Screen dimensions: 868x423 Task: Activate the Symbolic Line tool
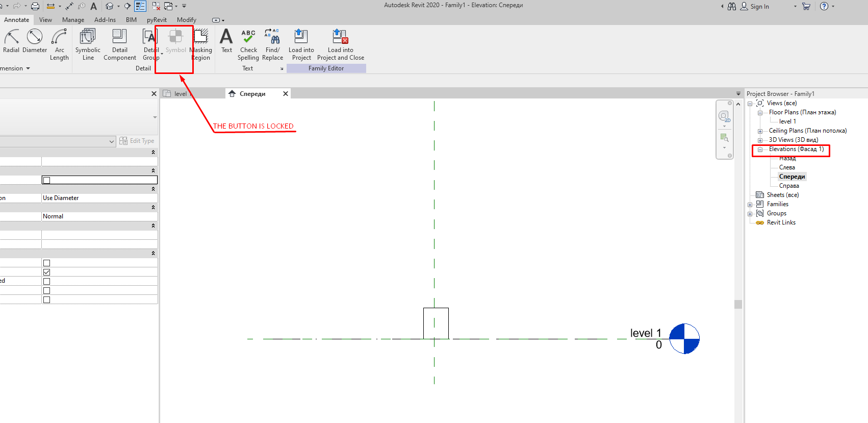88,44
